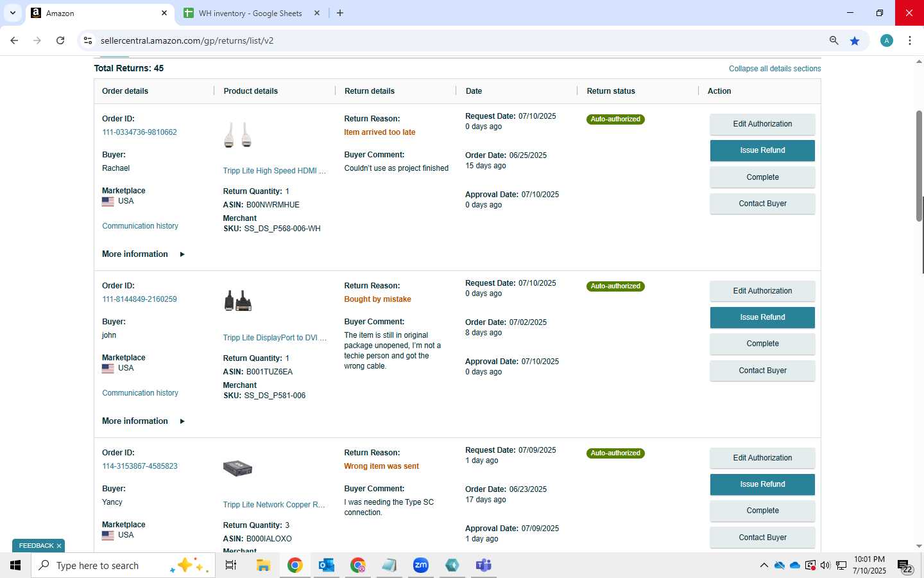The image size is (924, 578).
Task: Open Outlook from the taskbar
Action: pyautogui.click(x=326, y=565)
